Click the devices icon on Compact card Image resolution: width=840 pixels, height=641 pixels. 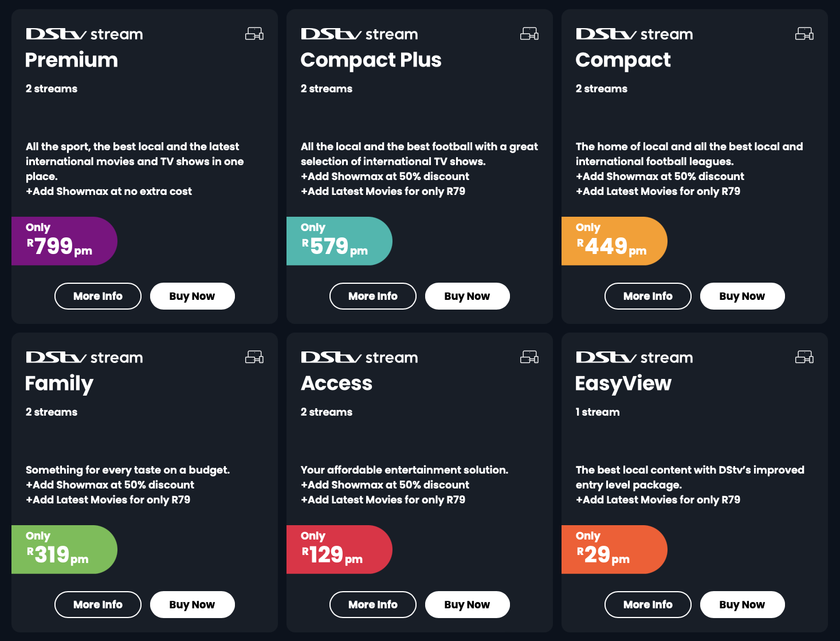click(804, 34)
